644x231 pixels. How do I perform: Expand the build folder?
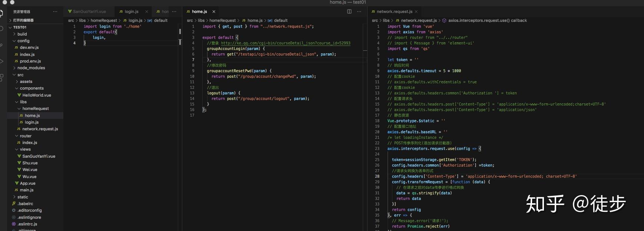click(x=14, y=34)
